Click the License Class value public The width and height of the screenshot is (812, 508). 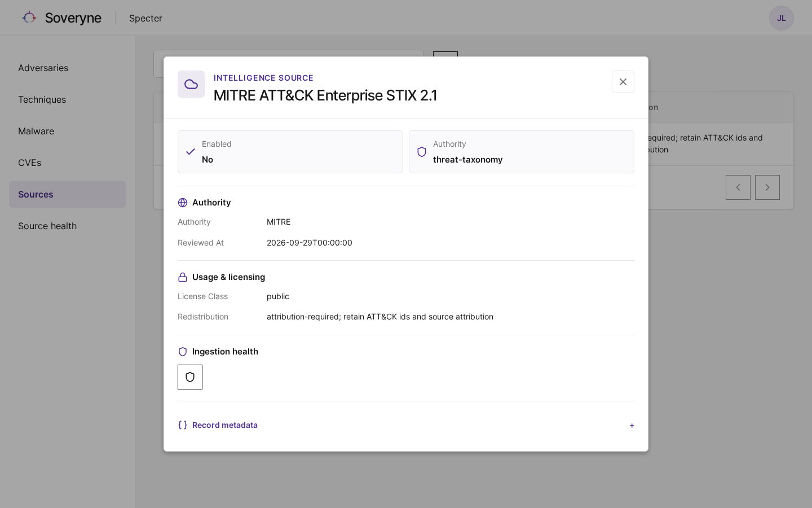278,296
